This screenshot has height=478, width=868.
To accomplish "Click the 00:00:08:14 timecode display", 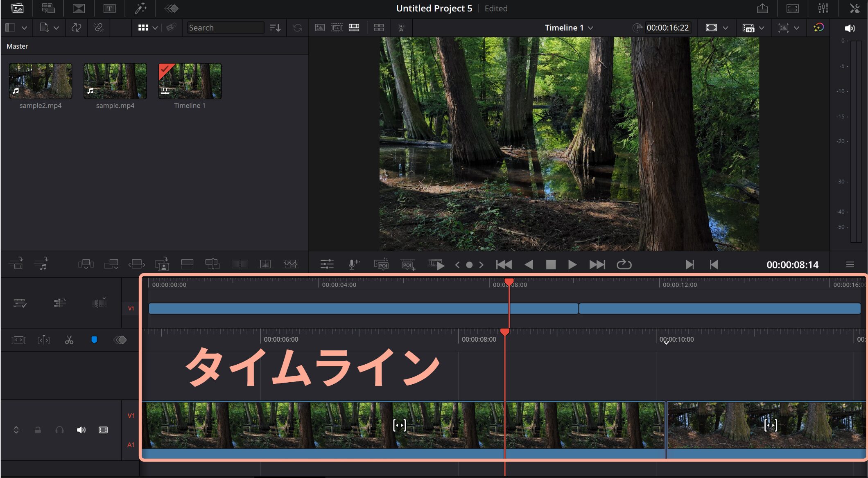I will tap(792, 265).
